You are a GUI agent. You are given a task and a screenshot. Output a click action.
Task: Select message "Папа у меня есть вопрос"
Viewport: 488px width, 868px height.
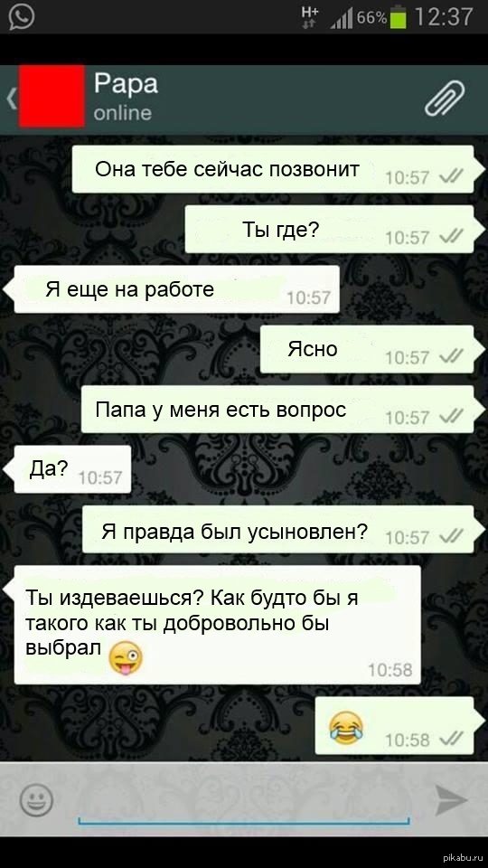pos(277,409)
